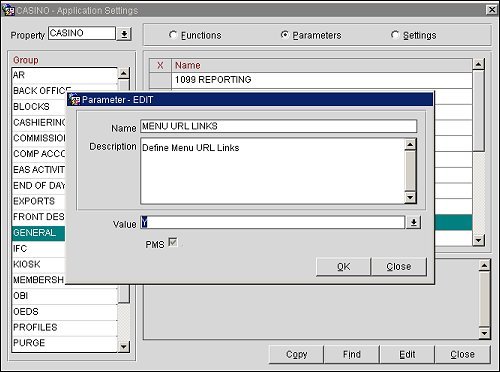The image size is (500, 372).
Task: Select the PURGE group
Action: [x=65, y=343]
